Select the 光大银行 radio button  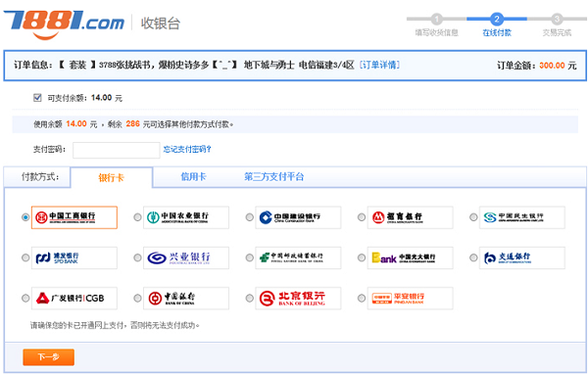pos(362,257)
